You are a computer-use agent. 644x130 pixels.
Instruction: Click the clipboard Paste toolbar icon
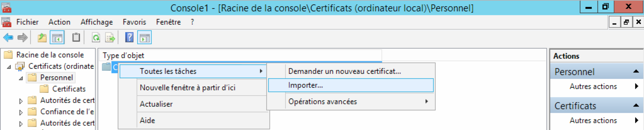tap(76, 38)
